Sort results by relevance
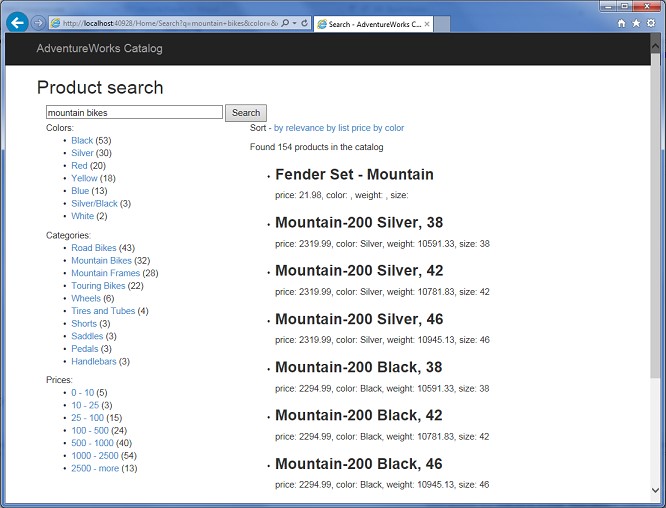This screenshot has width=666, height=508. click(299, 128)
